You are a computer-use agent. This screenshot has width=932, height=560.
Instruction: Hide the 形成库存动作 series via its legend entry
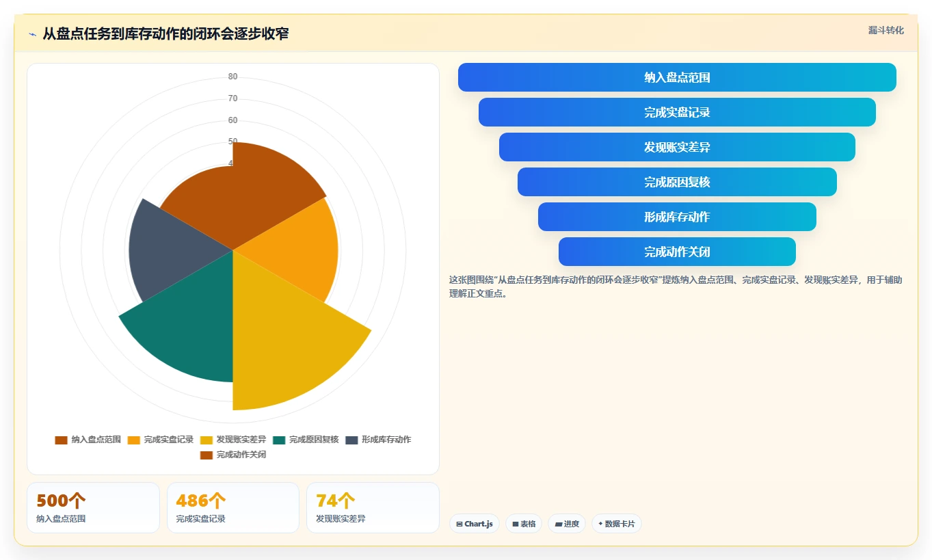(x=378, y=440)
